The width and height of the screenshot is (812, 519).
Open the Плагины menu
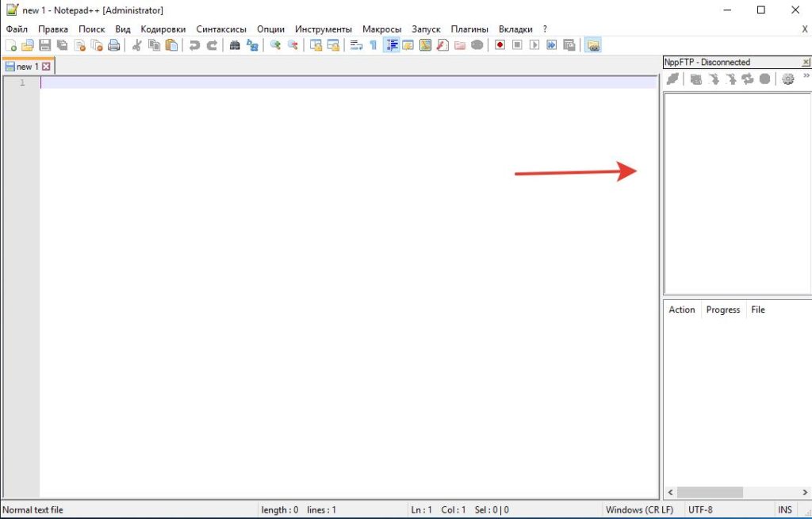click(469, 29)
